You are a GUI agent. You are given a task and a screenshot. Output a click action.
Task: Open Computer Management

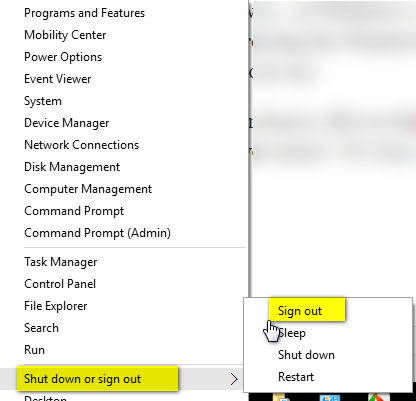[x=88, y=189]
